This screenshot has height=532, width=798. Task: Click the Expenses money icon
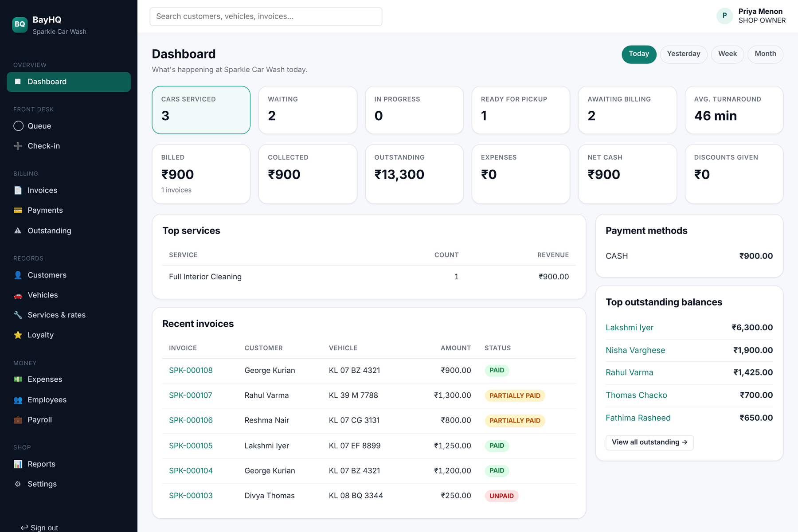point(18,379)
